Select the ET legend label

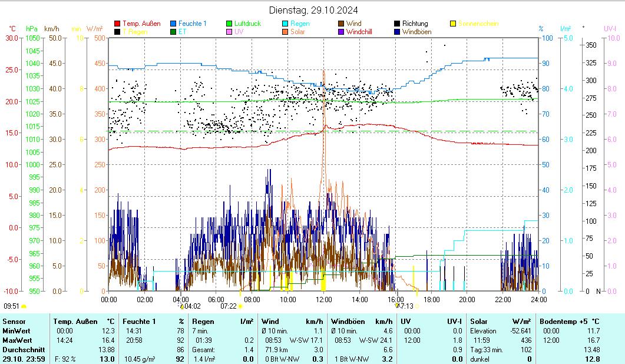pos(182,32)
